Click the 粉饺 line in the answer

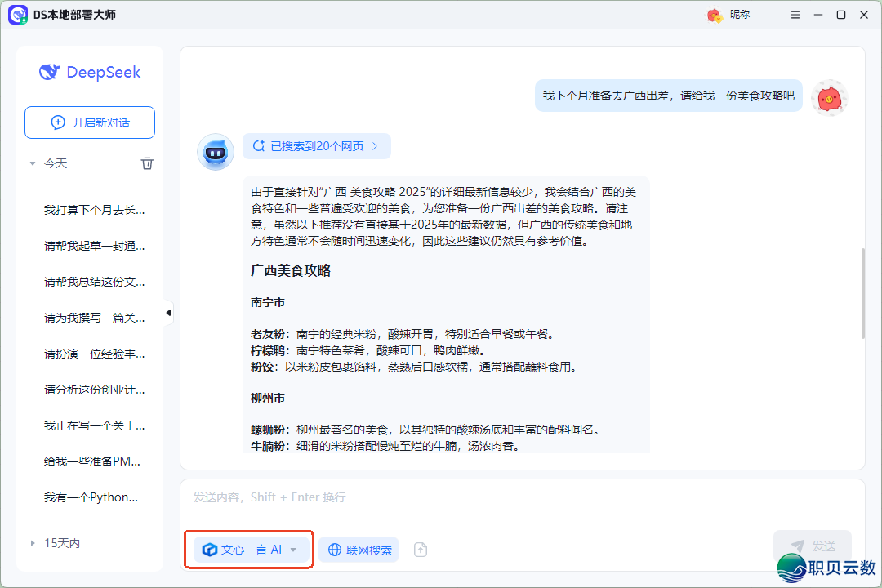point(414,367)
